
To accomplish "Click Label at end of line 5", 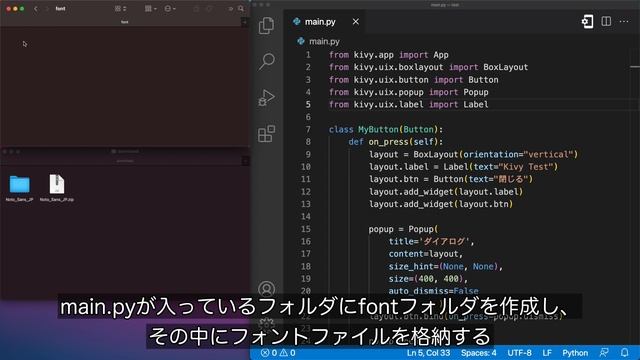I will point(476,104).
